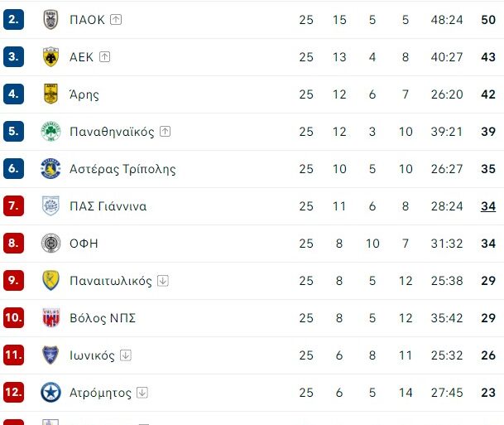This screenshot has width=504, height=425.
Task: Click the ΟΦΗ round team logo
Action: coord(51,244)
